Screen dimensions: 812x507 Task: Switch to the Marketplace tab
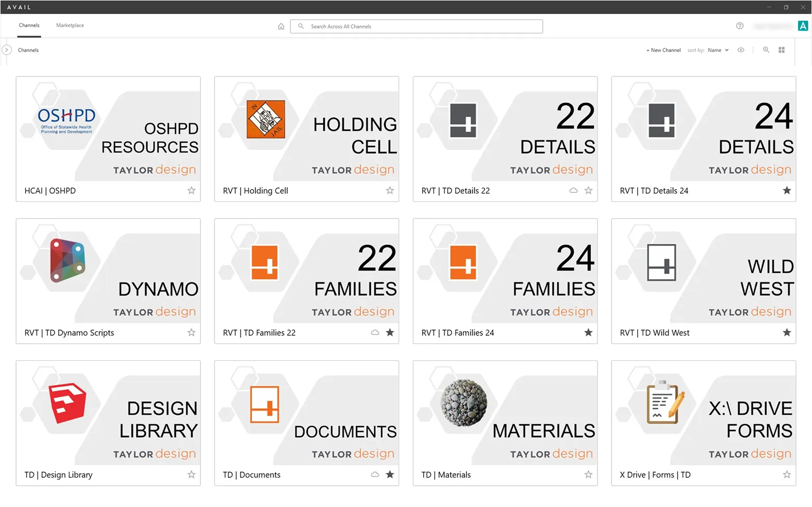point(70,25)
